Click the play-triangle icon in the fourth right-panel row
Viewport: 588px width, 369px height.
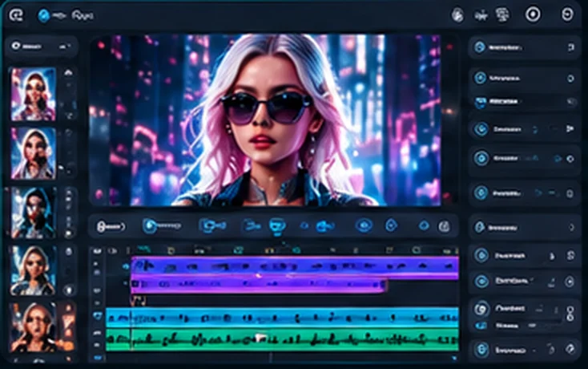[x=570, y=129]
